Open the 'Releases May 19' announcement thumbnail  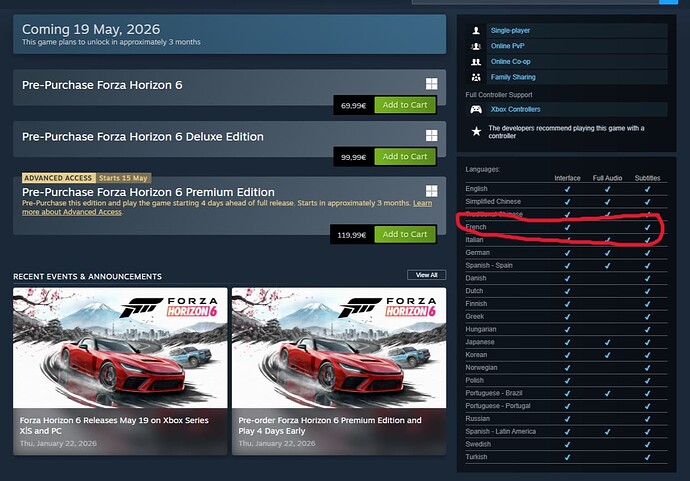[x=120, y=348]
